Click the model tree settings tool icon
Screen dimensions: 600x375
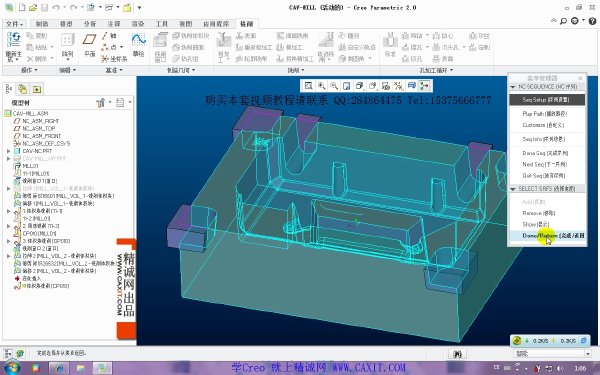(x=101, y=103)
